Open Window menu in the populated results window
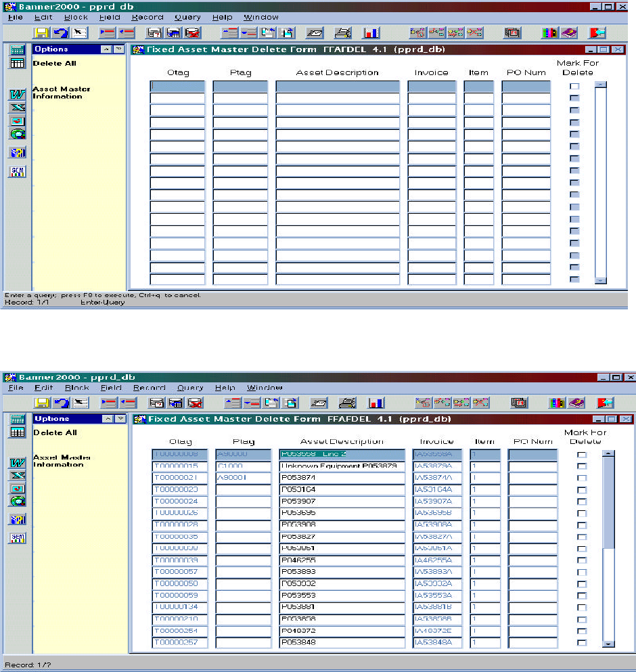This screenshot has width=636, height=672. point(265,387)
